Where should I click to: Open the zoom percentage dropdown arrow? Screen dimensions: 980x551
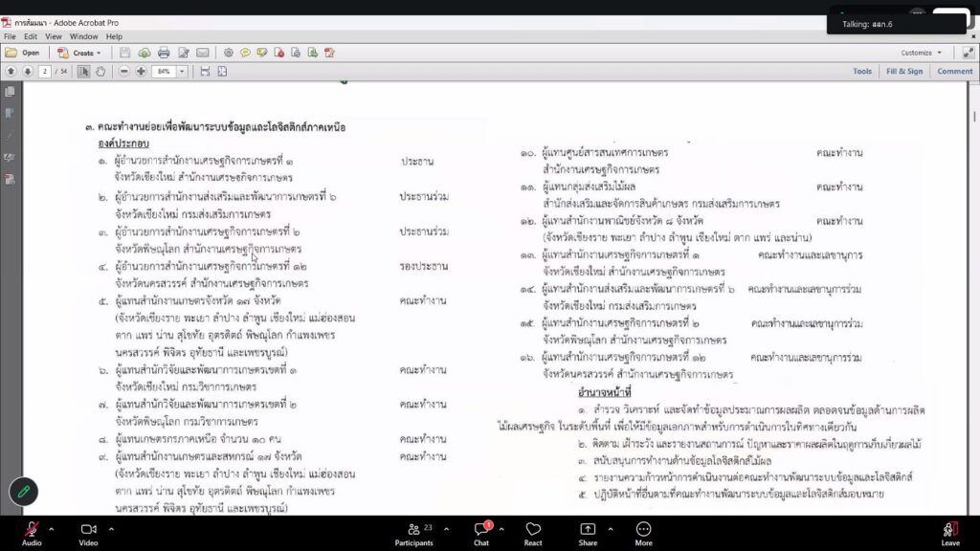tap(182, 71)
